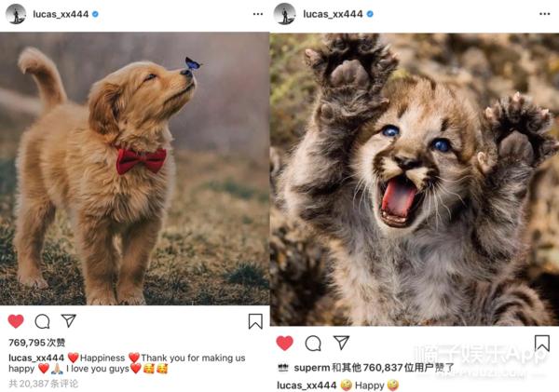559x392 pixels.
Task: Open more options menu on cub post
Action: click(x=544, y=14)
